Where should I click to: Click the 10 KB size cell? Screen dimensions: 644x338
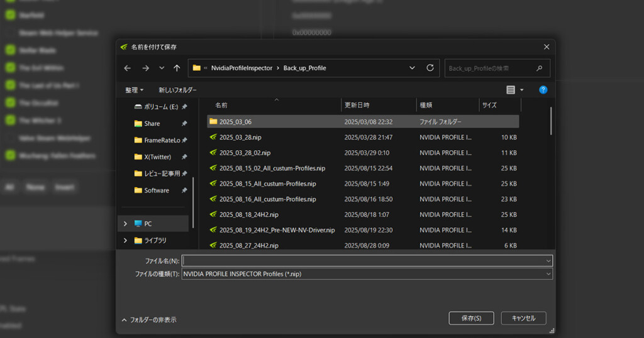509,138
